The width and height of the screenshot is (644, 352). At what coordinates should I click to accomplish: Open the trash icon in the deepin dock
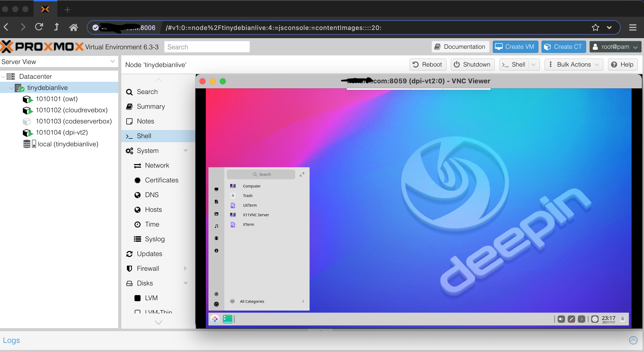(x=622, y=319)
